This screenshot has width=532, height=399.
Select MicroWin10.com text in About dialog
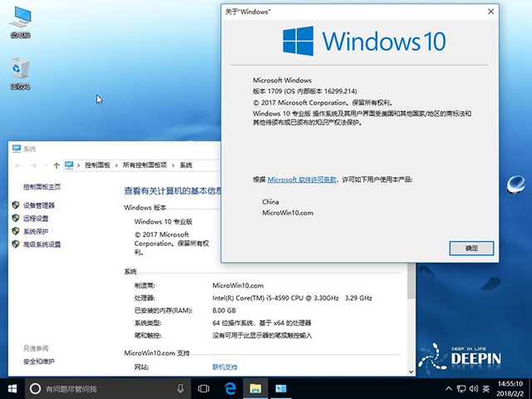pos(288,213)
